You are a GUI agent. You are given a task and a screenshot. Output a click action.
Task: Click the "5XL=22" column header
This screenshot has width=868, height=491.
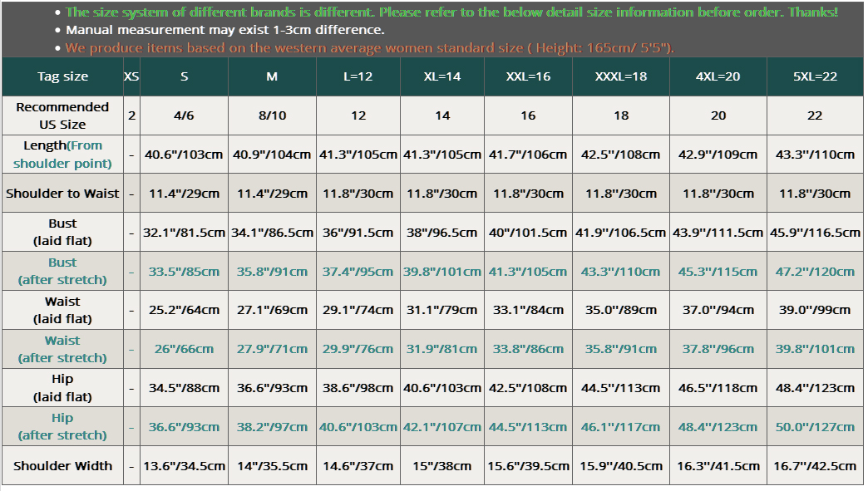(814, 76)
